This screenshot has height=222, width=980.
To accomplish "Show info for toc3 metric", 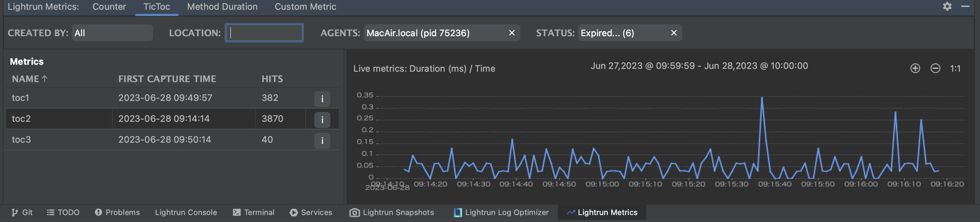I will point(322,141).
